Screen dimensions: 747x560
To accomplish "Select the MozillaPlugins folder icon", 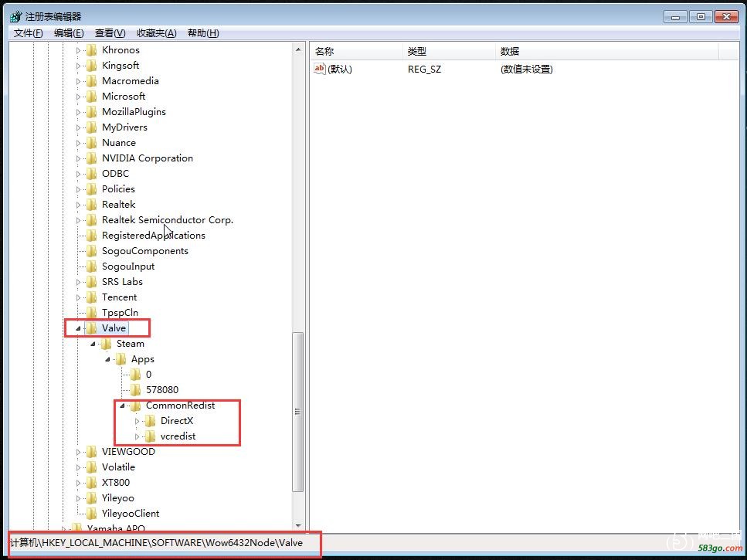I will point(91,112).
